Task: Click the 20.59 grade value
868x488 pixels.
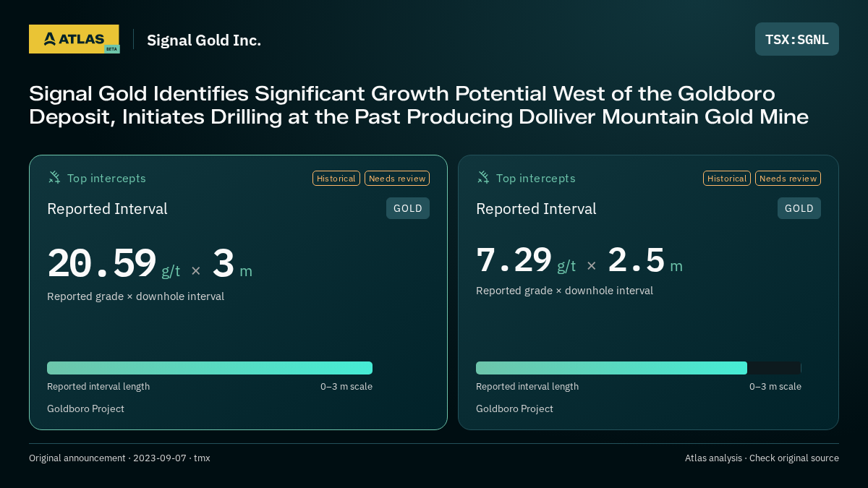Action: click(x=102, y=263)
